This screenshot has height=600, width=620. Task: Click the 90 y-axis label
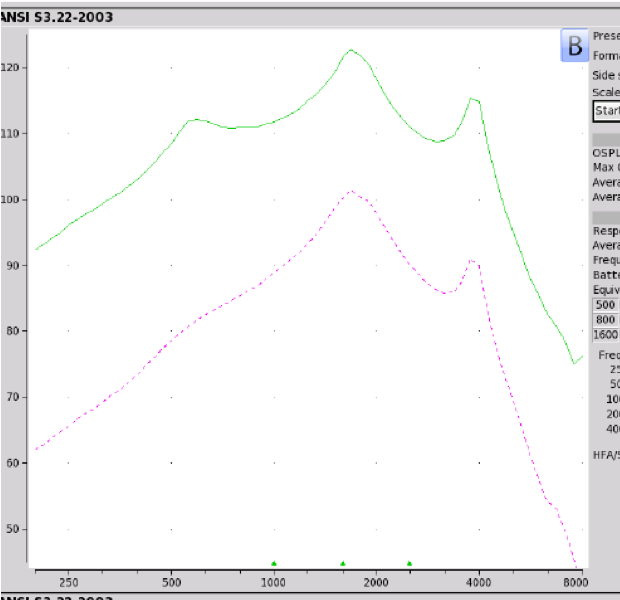coord(13,265)
